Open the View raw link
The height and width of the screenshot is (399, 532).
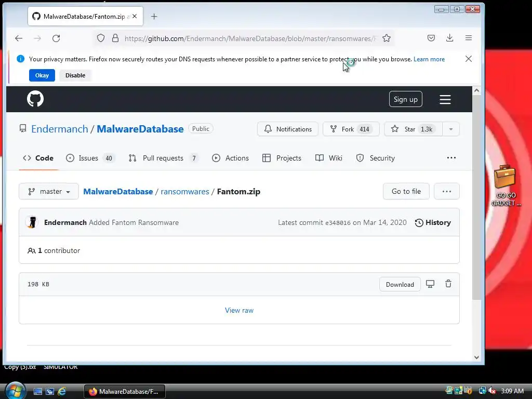239,310
